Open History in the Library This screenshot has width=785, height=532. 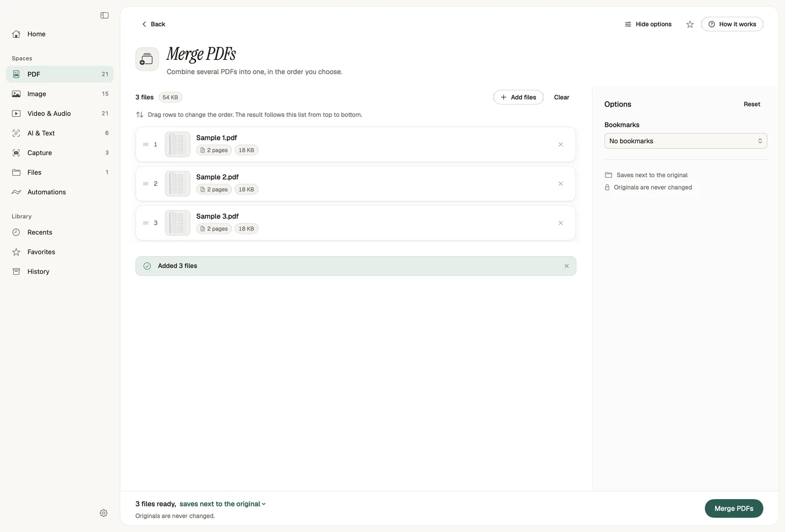tap(60, 271)
